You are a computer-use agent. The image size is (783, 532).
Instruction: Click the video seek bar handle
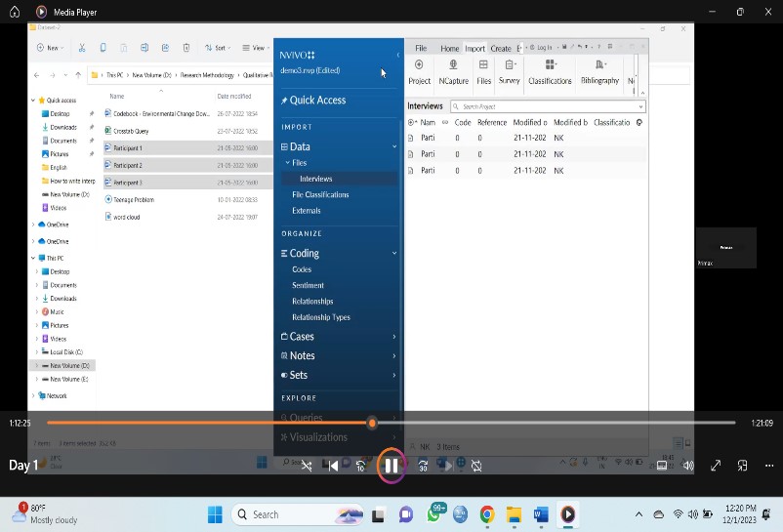click(372, 424)
